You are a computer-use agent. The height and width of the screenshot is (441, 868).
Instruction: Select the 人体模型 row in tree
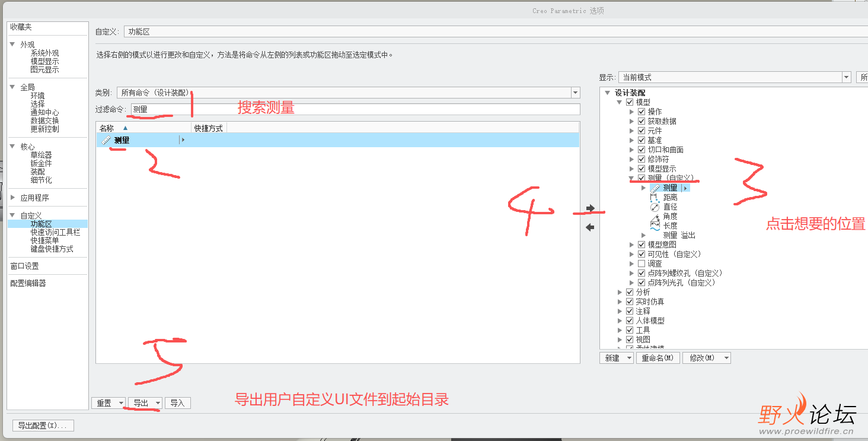tap(650, 321)
